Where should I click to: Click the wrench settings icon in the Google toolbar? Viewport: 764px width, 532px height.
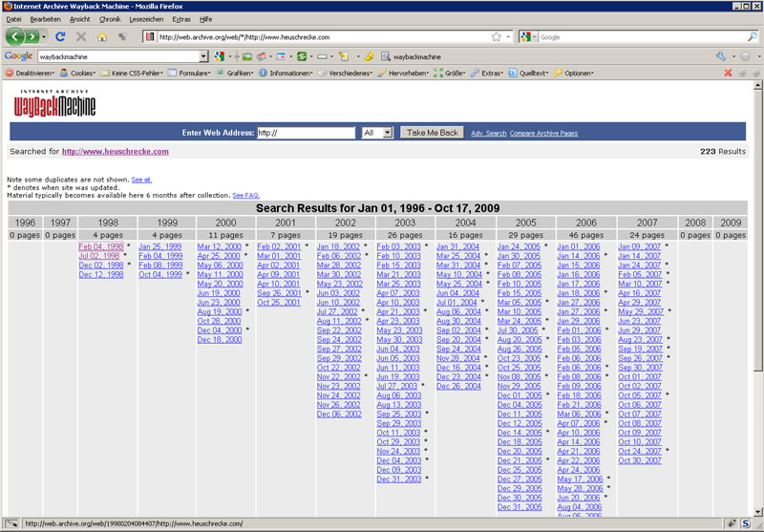(721, 56)
